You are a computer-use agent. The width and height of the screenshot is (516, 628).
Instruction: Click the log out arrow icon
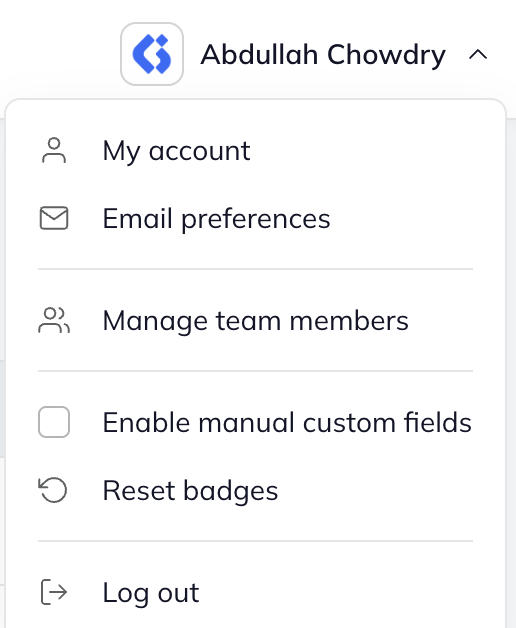[54, 592]
